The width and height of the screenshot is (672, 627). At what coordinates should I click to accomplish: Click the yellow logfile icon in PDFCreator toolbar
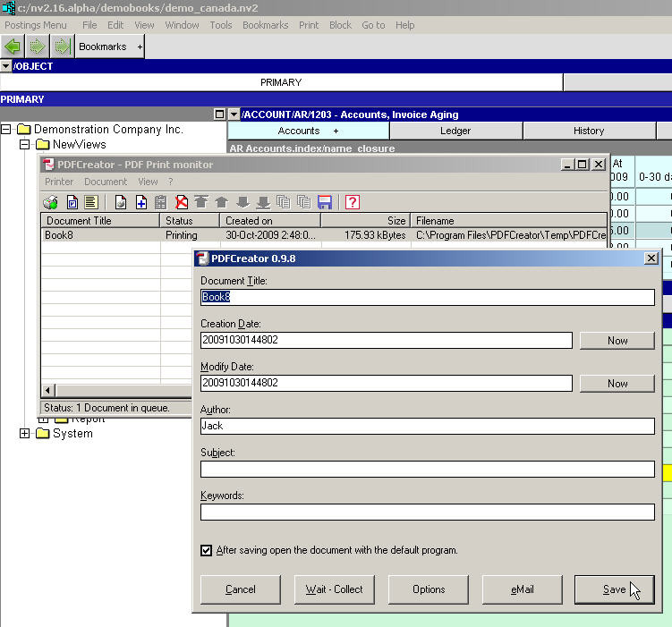tap(91, 202)
